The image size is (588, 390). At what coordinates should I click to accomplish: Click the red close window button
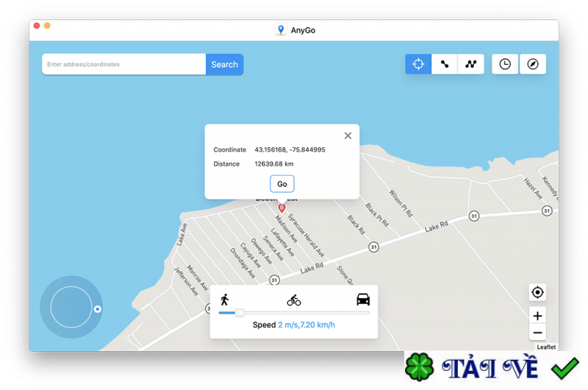37,26
